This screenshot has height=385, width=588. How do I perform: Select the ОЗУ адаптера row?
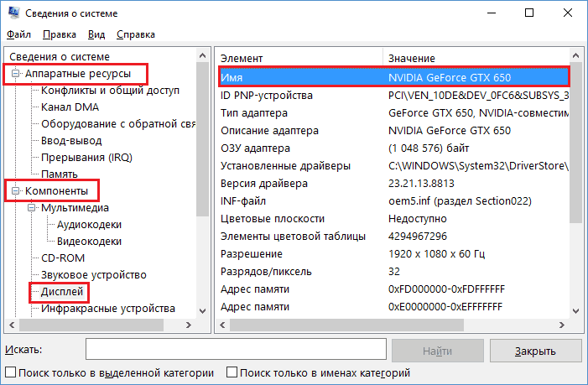393,148
